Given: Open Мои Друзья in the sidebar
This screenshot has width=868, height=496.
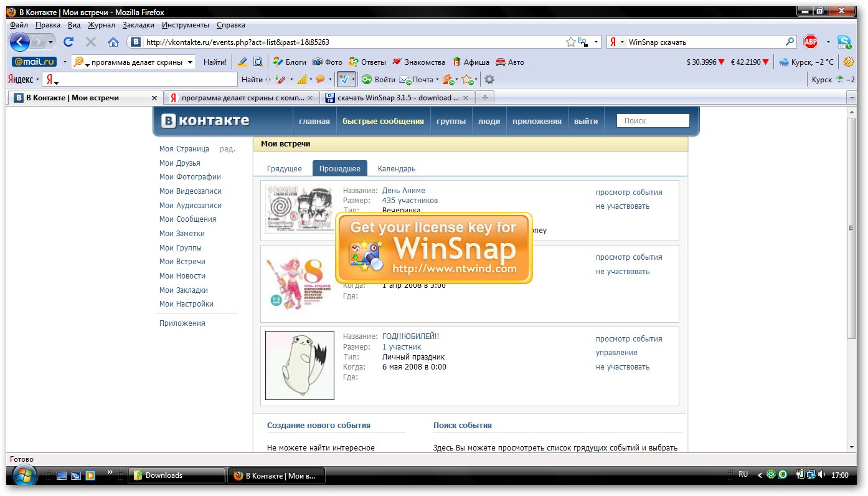Looking at the screenshot, I should click(180, 163).
